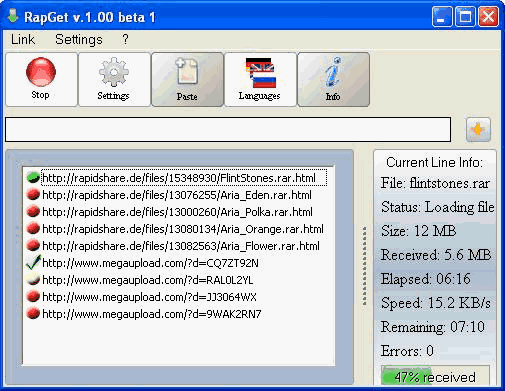The width and height of the screenshot is (505, 391).
Task: Click the 'Current Line Info:' heading
Action: 434,162
